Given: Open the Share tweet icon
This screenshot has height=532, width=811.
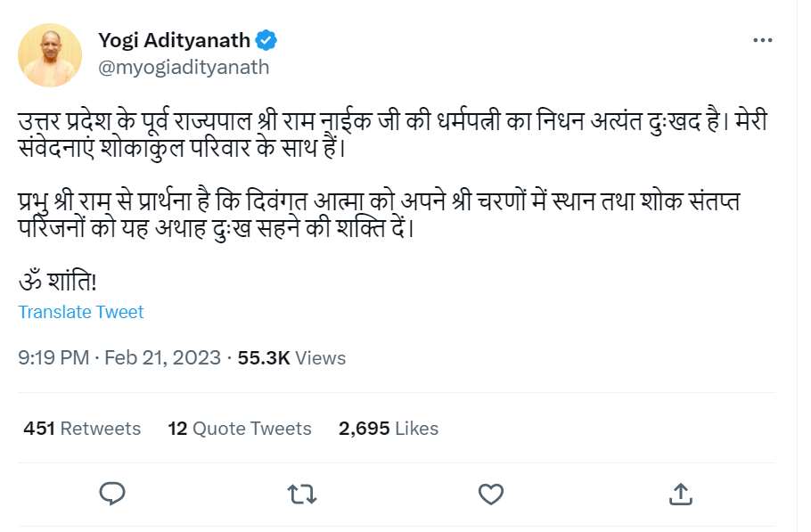Looking at the screenshot, I should click(680, 493).
